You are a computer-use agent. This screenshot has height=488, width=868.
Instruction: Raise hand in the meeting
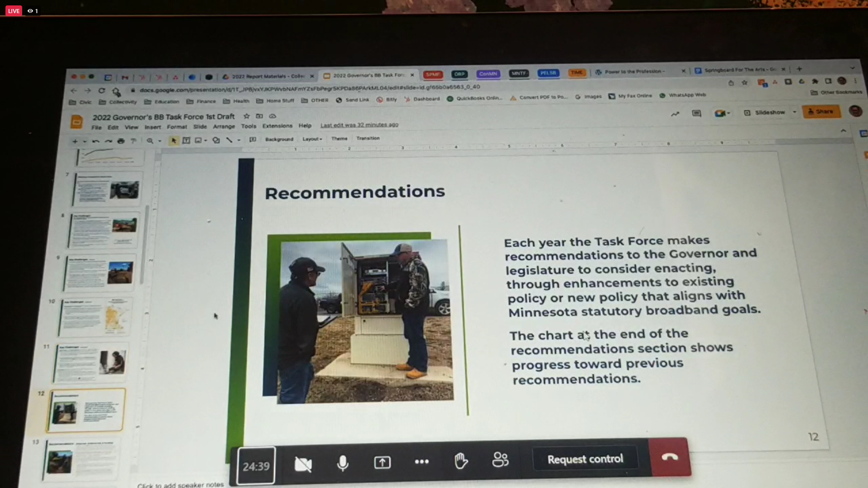(461, 461)
